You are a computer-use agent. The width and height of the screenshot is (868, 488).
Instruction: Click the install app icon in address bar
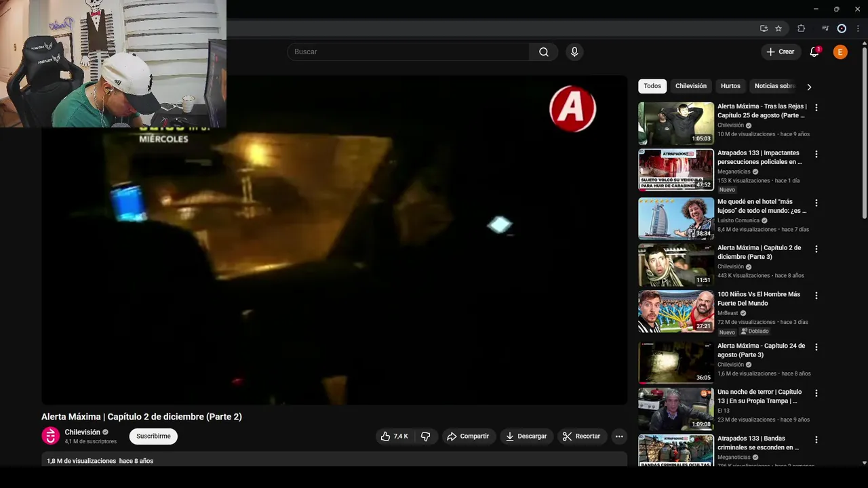pyautogui.click(x=764, y=28)
